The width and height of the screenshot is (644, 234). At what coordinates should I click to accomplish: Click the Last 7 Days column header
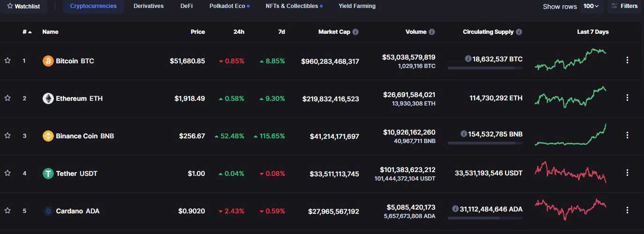click(x=593, y=32)
